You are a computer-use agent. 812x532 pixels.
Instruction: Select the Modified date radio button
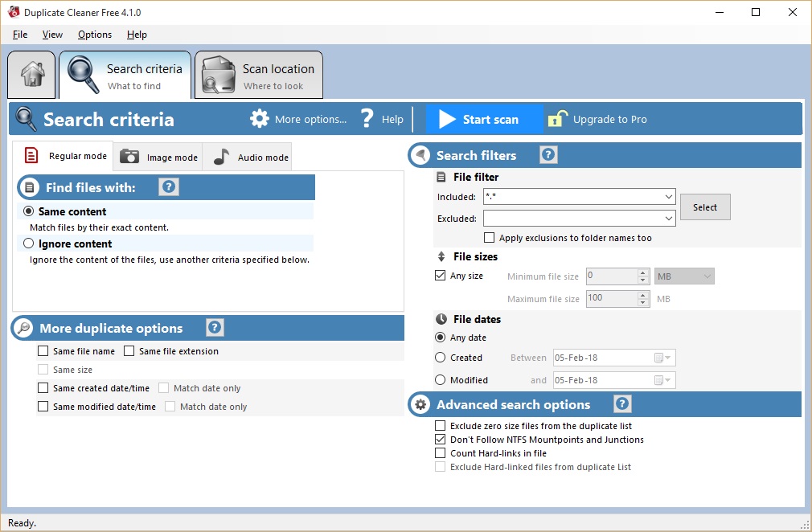441,379
